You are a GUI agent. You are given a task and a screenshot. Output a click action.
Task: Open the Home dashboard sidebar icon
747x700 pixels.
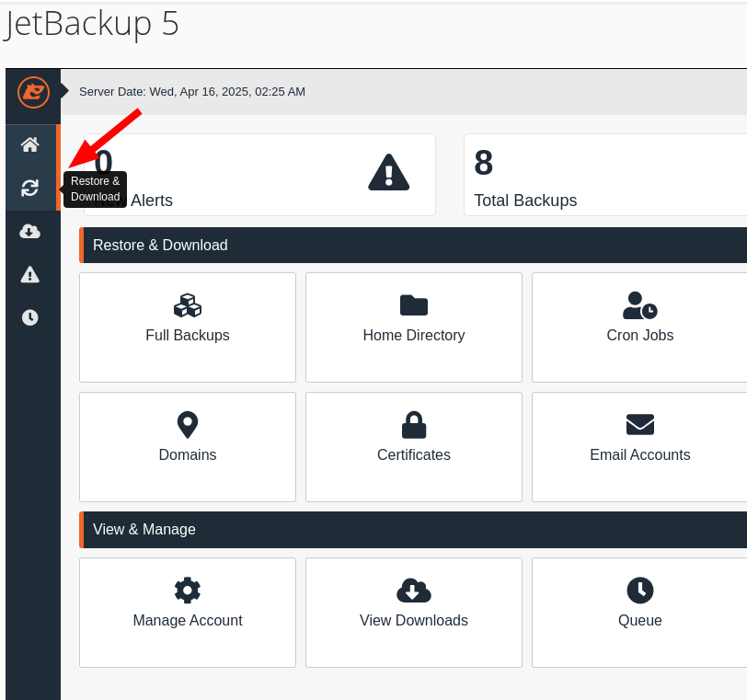coord(30,144)
